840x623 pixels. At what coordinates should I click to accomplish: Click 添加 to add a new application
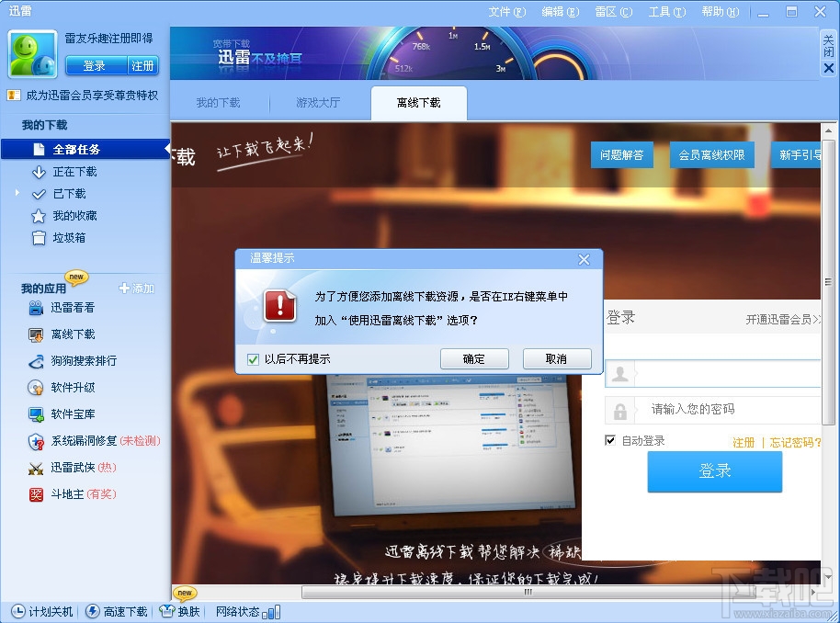click(138, 289)
